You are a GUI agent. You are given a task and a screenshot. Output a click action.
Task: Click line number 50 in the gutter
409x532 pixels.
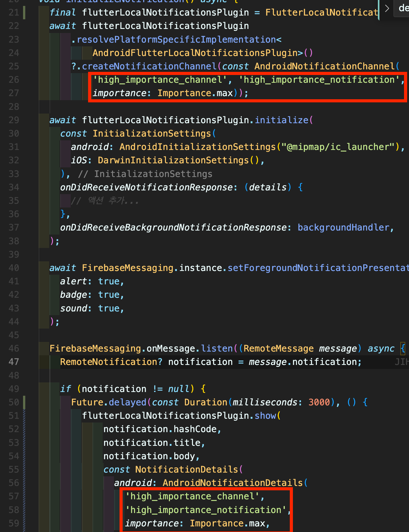[14, 402]
